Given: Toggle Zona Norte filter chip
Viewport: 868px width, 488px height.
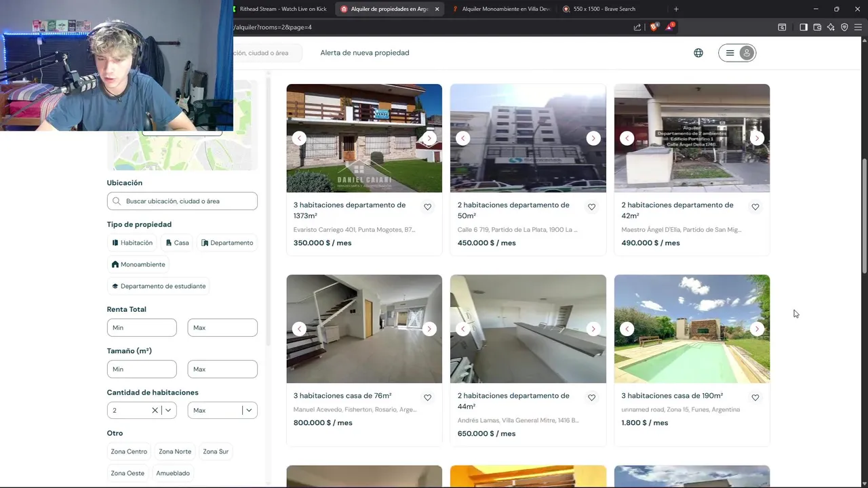Looking at the screenshot, I should (x=175, y=451).
